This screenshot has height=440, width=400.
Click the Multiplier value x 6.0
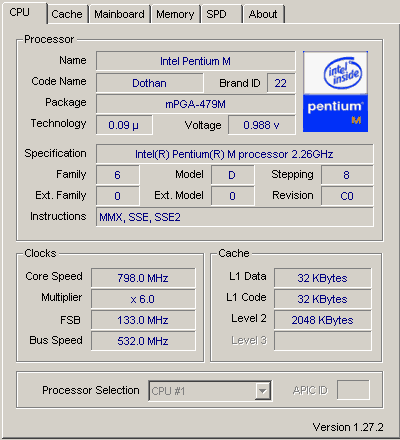coord(143,299)
